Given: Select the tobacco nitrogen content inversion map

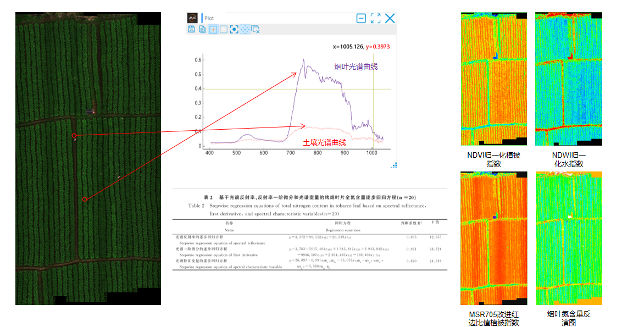Looking at the screenshot, I should click(x=568, y=238).
